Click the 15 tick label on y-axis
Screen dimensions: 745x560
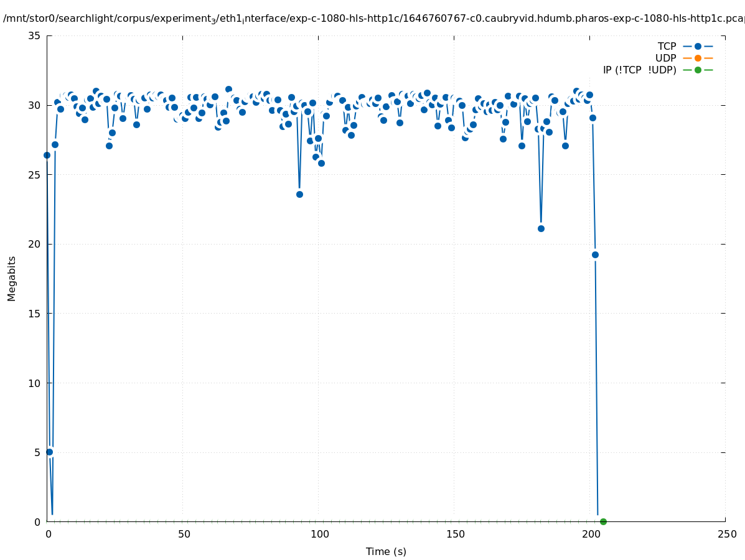pos(34,314)
